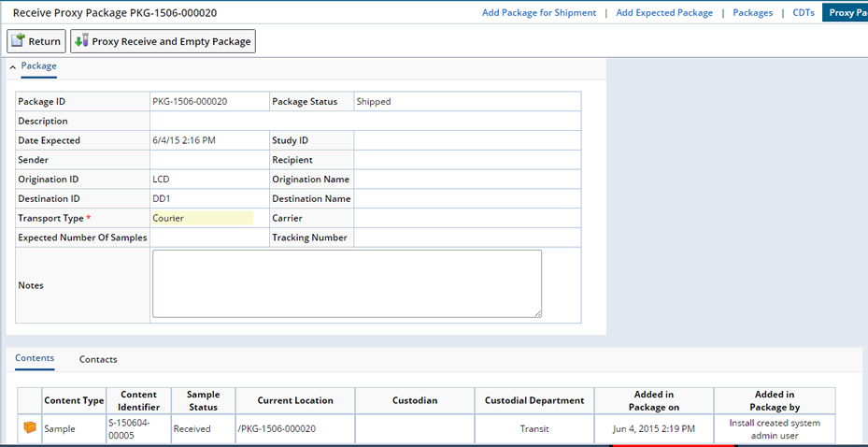
Task: Collapse the Package section chevron
Action: [13, 66]
